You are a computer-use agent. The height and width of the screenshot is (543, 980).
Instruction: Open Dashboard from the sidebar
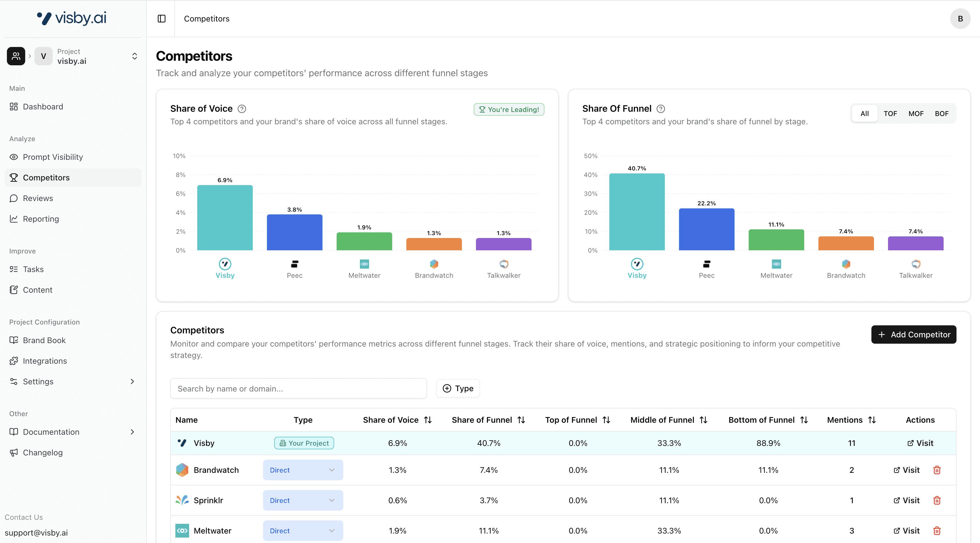(42, 107)
